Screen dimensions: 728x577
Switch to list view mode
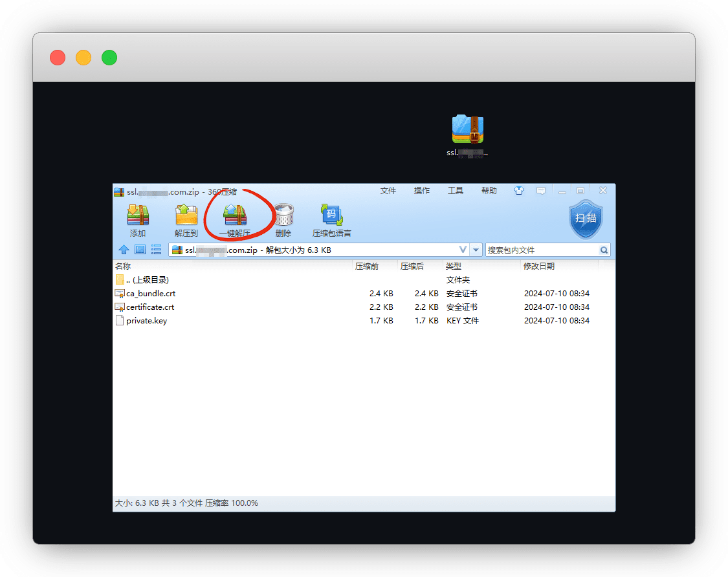click(156, 250)
